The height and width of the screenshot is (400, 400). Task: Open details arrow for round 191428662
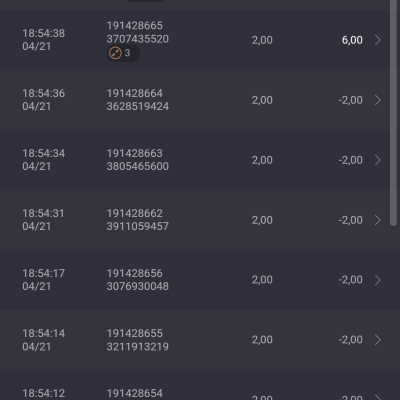pyautogui.click(x=378, y=220)
